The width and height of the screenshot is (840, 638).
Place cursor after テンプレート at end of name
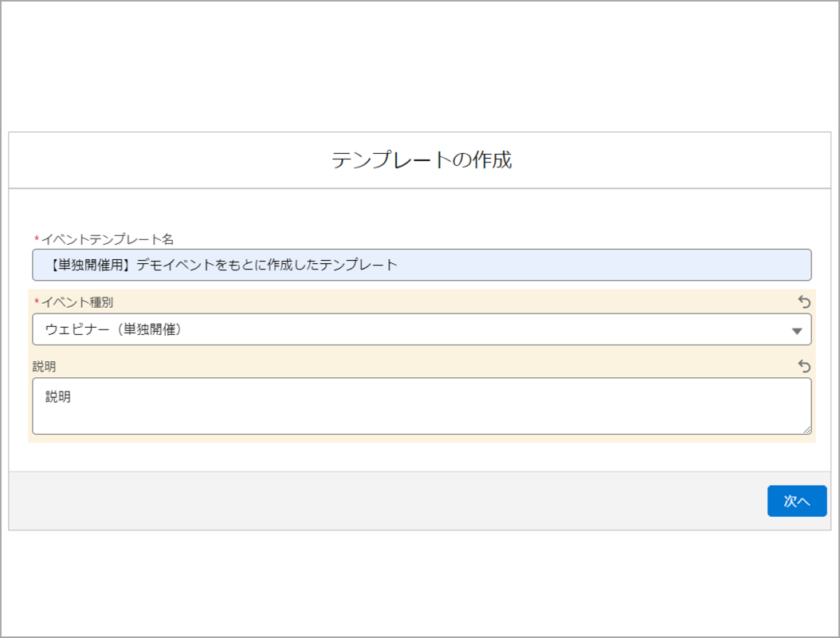(398, 265)
